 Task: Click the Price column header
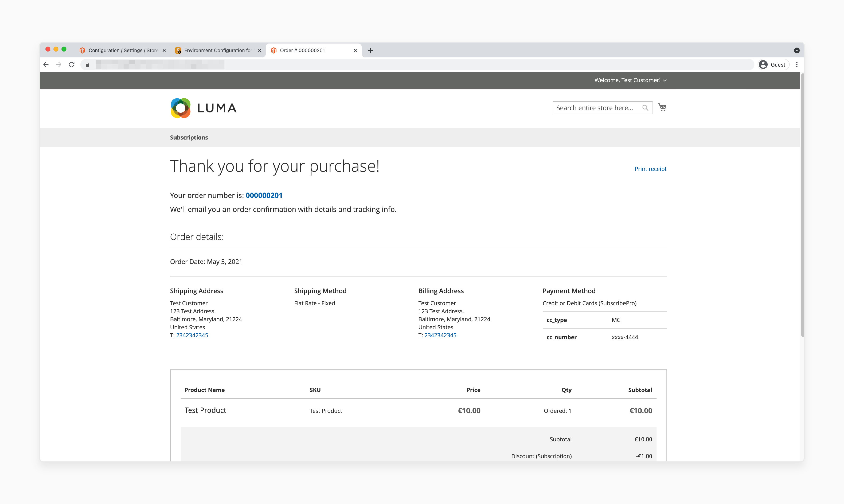point(473,390)
